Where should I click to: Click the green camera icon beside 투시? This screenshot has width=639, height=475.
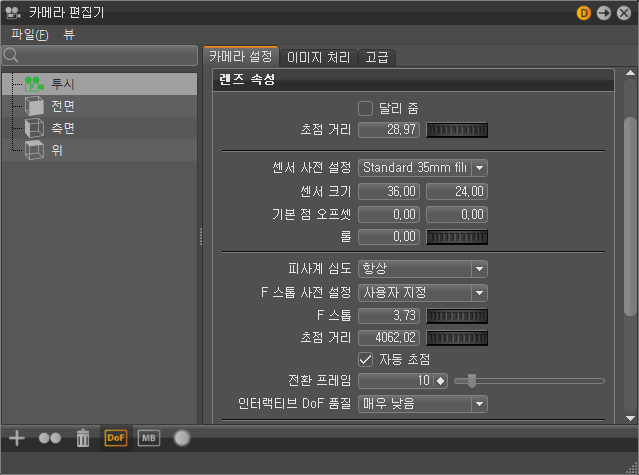34,84
